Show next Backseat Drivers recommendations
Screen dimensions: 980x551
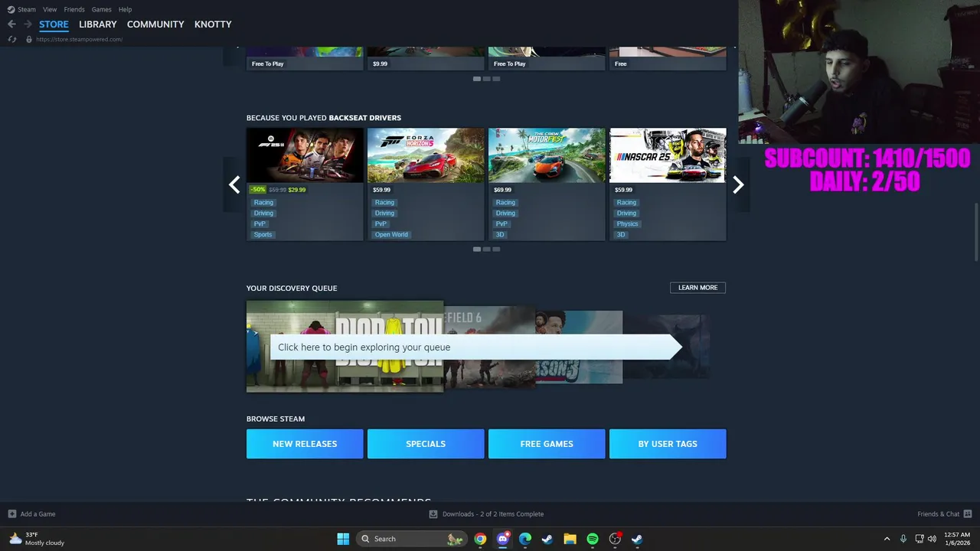[x=738, y=184]
